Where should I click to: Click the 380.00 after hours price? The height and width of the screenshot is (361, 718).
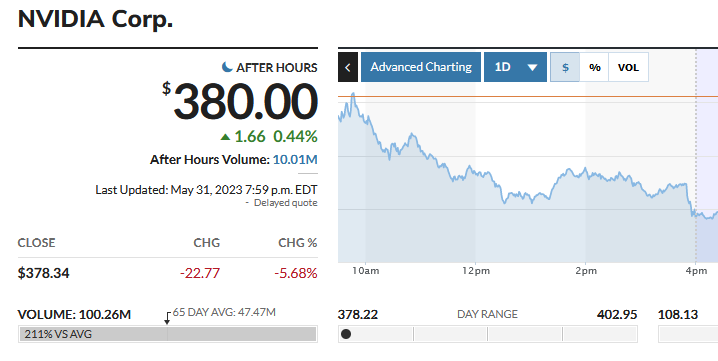pos(245,102)
